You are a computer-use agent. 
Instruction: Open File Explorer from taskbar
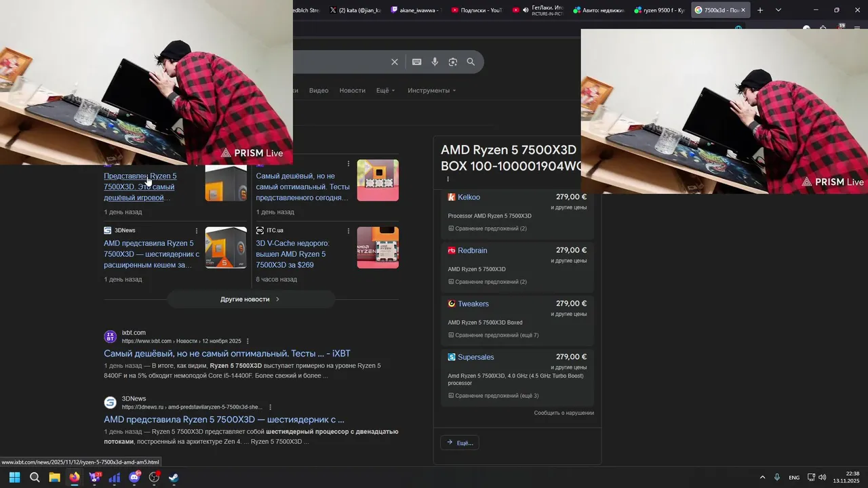(x=54, y=477)
